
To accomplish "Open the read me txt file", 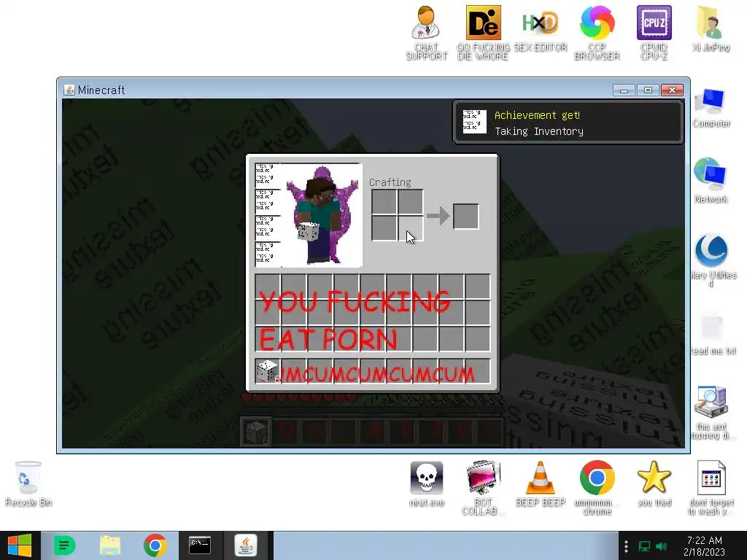I will pyautogui.click(x=713, y=335).
